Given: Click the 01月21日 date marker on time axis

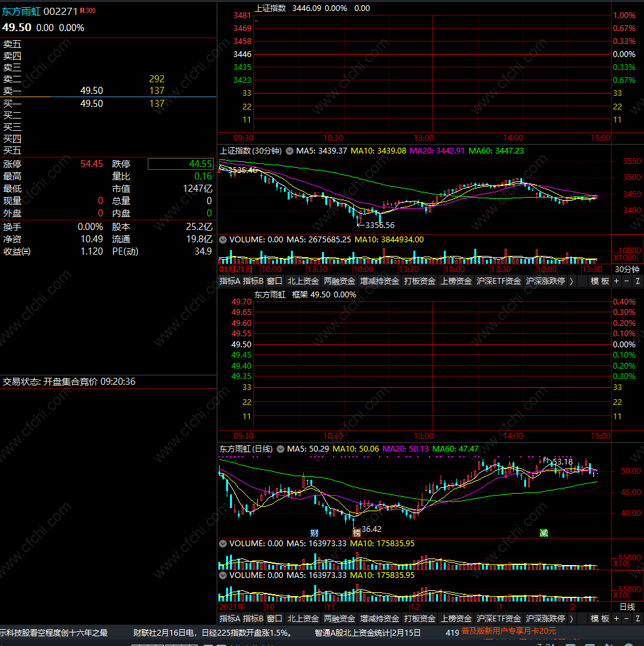Looking at the screenshot, I should (x=236, y=270).
